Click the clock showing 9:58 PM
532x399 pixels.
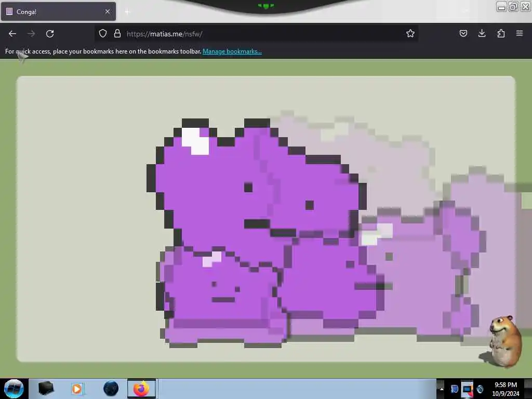coord(506,389)
